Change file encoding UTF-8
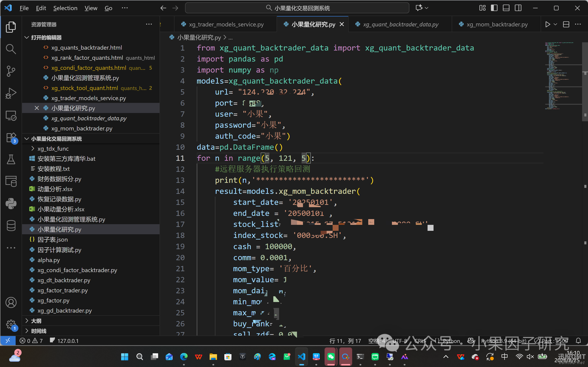 [400, 341]
